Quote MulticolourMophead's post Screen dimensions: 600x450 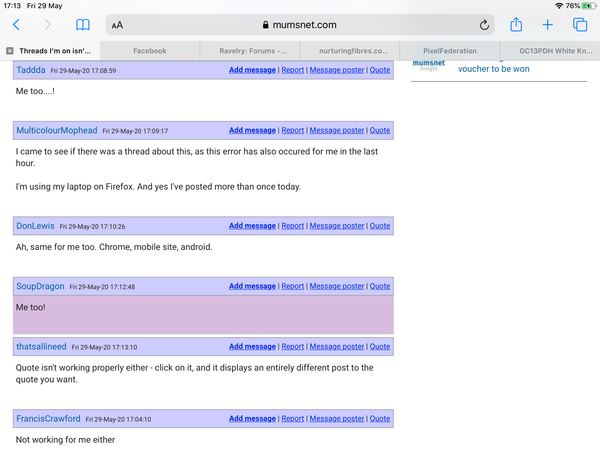click(380, 130)
